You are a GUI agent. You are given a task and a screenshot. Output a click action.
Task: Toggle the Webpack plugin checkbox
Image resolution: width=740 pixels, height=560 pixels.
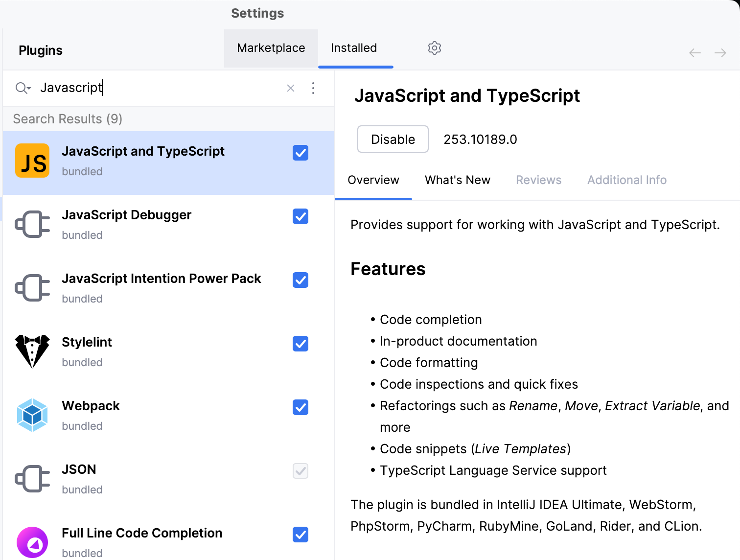(x=300, y=407)
